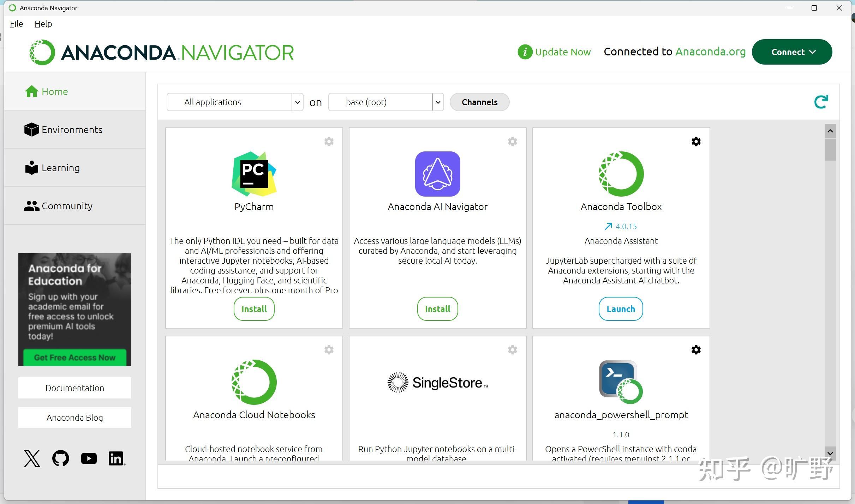This screenshot has width=855, height=504.
Task: Click the X (Twitter) social icon
Action: (x=32, y=458)
